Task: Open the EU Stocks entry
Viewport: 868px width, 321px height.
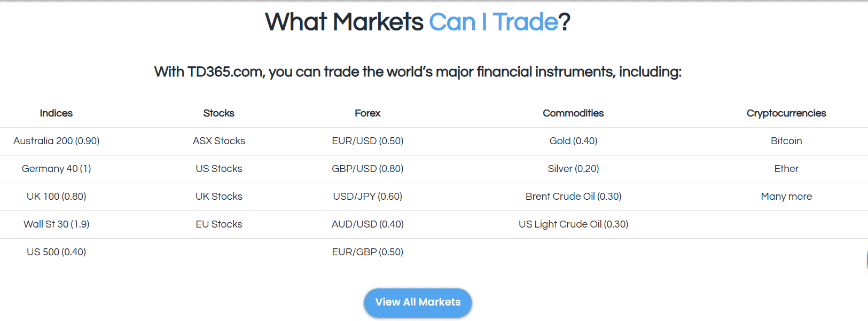Action: pos(219,224)
